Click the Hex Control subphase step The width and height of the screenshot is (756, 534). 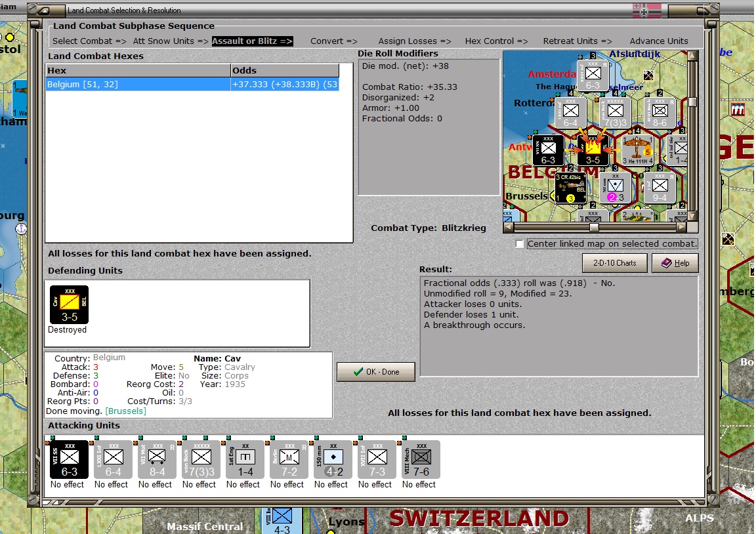coord(496,41)
